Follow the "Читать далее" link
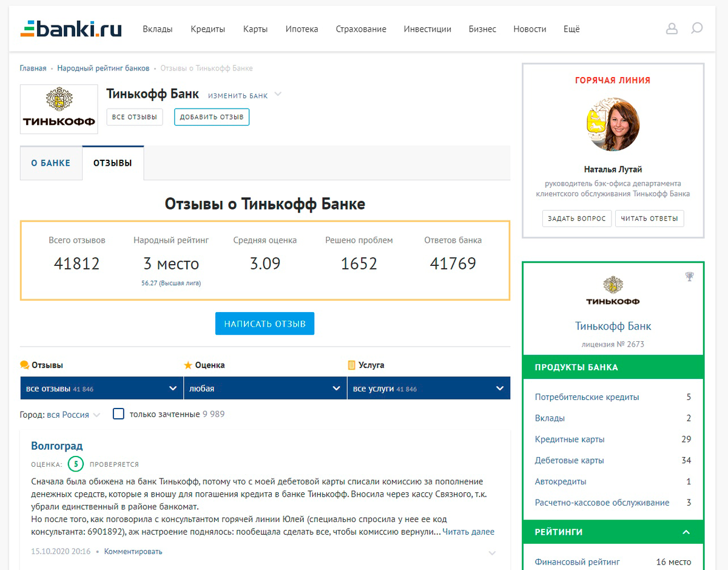Viewport: 728px width, 570px height. pos(468,532)
